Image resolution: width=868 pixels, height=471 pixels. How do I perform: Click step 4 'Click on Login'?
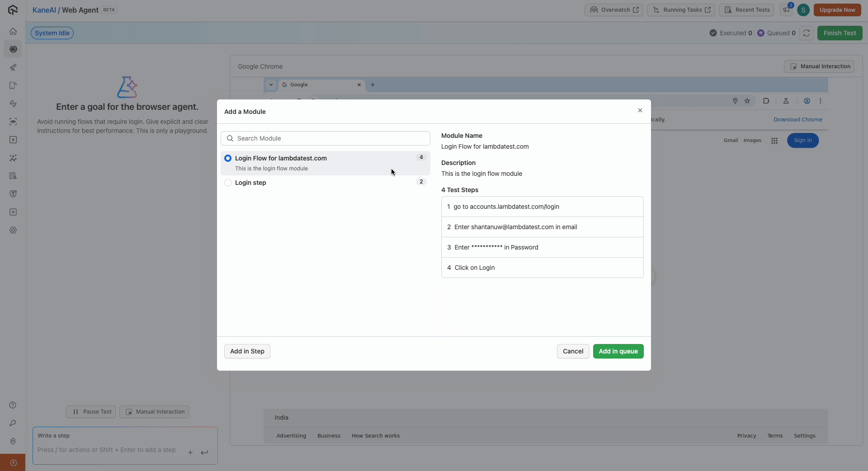542,268
